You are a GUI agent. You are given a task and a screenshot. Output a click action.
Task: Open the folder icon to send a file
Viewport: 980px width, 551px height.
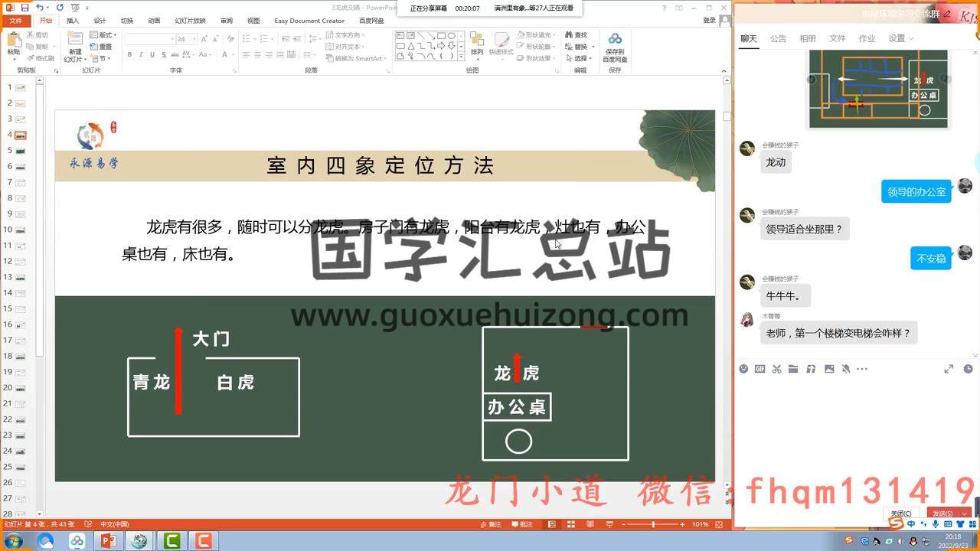793,369
